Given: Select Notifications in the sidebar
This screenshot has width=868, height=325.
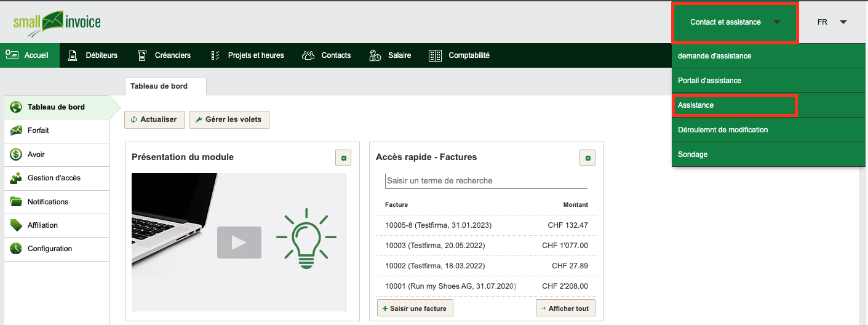Looking at the screenshot, I should (57, 202).
